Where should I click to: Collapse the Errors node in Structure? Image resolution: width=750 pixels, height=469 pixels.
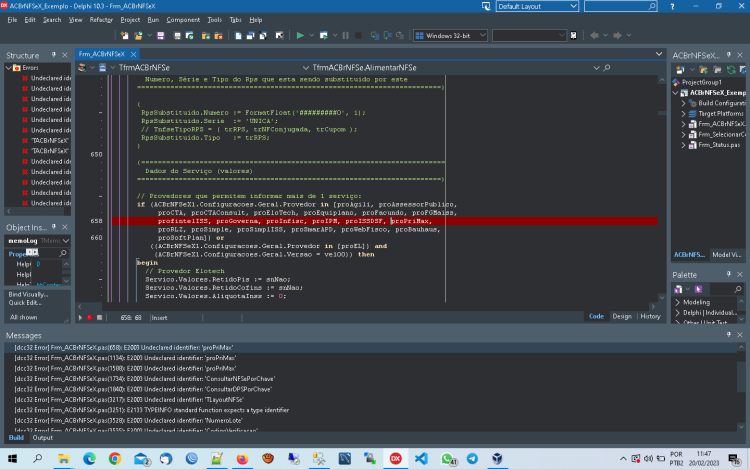click(x=8, y=68)
